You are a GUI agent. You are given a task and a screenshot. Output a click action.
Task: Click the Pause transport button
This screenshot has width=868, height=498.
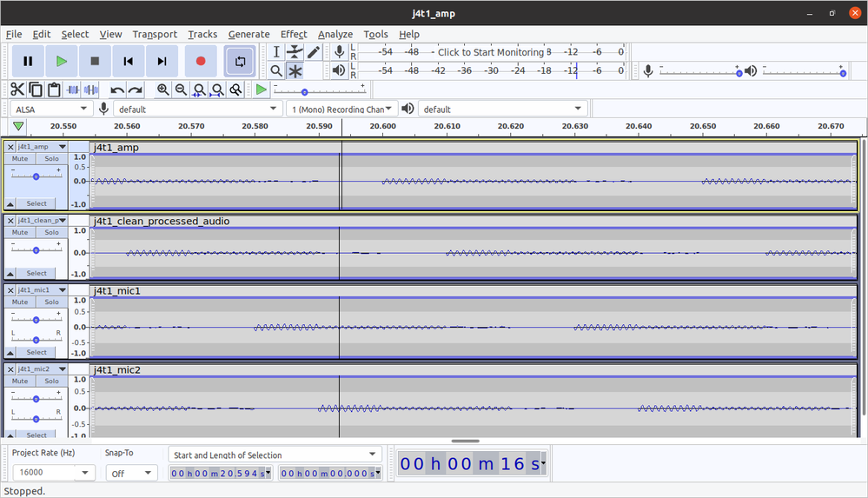[x=28, y=61]
